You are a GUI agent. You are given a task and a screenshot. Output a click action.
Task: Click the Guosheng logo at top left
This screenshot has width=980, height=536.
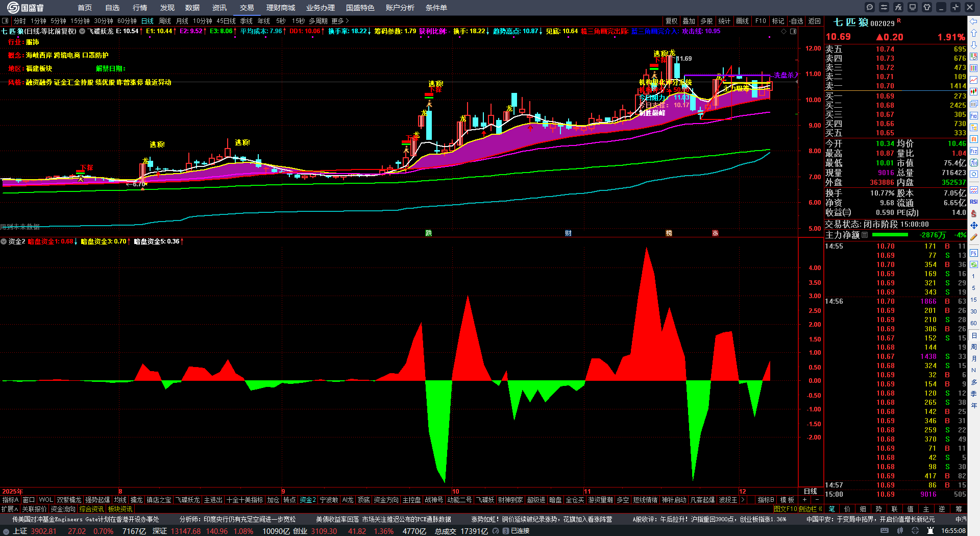click(25, 8)
